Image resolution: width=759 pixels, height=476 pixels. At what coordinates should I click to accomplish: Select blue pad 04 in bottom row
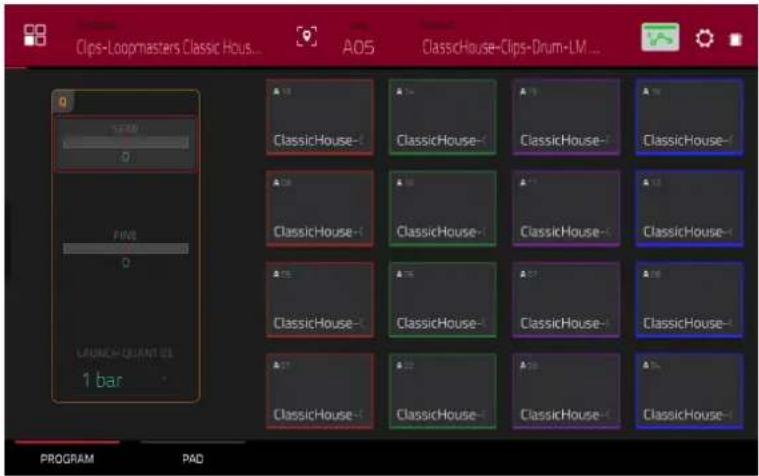689,391
